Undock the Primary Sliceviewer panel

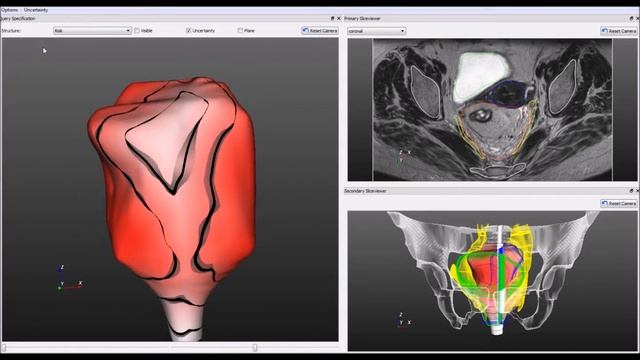[631, 18]
